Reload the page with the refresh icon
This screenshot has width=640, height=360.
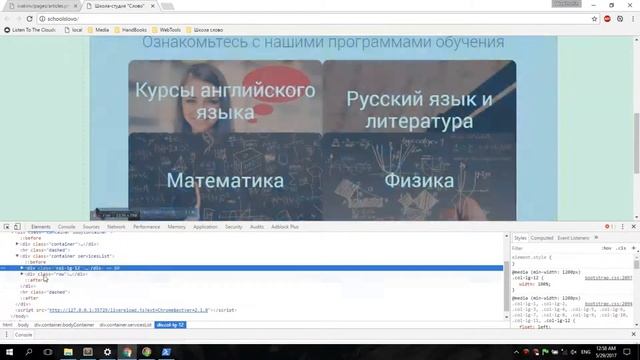click(x=29, y=19)
